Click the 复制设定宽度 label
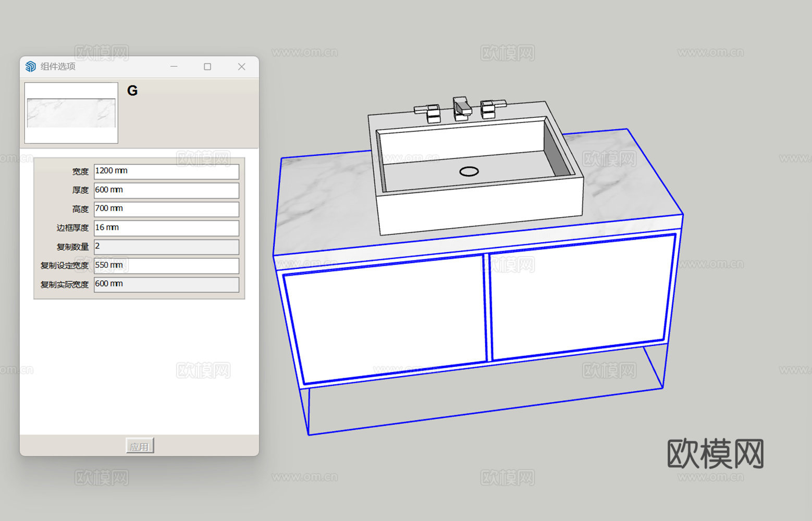812x521 pixels. click(x=65, y=266)
